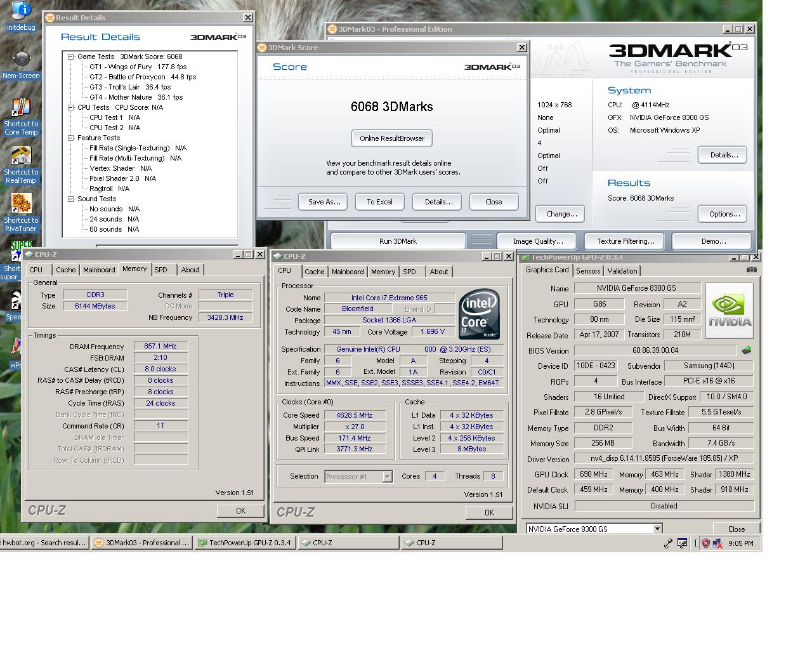
Task: Open the GPU selector dropdown in GPU-Z
Action: click(x=658, y=529)
